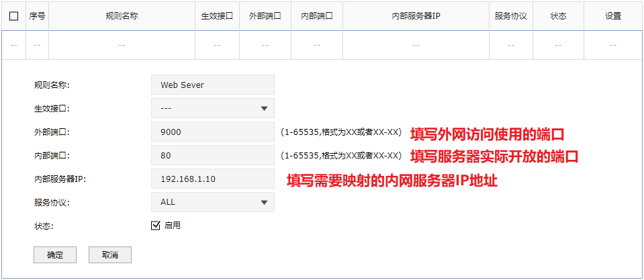Toggle the 启用 status checkbox
This screenshot has width=644, height=280.
[155, 226]
